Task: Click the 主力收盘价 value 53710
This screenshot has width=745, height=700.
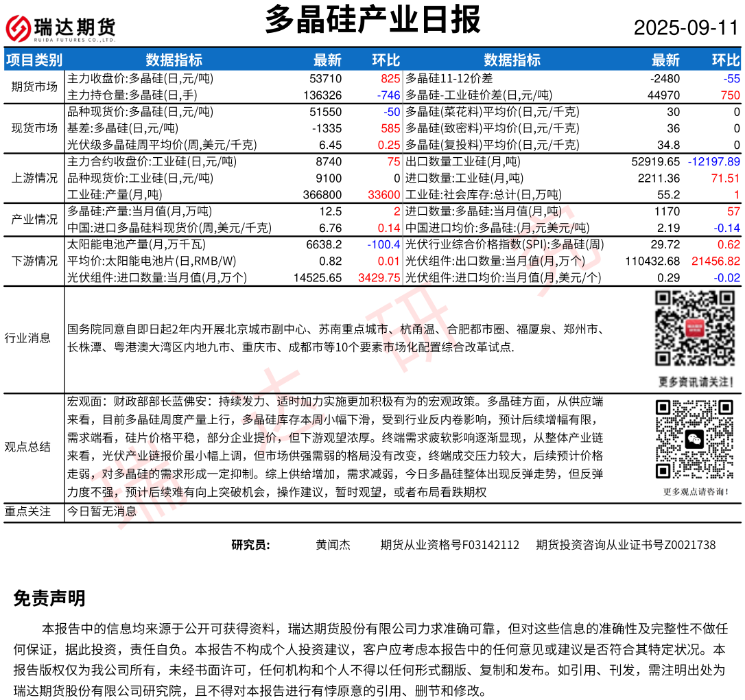Action: 326,78
